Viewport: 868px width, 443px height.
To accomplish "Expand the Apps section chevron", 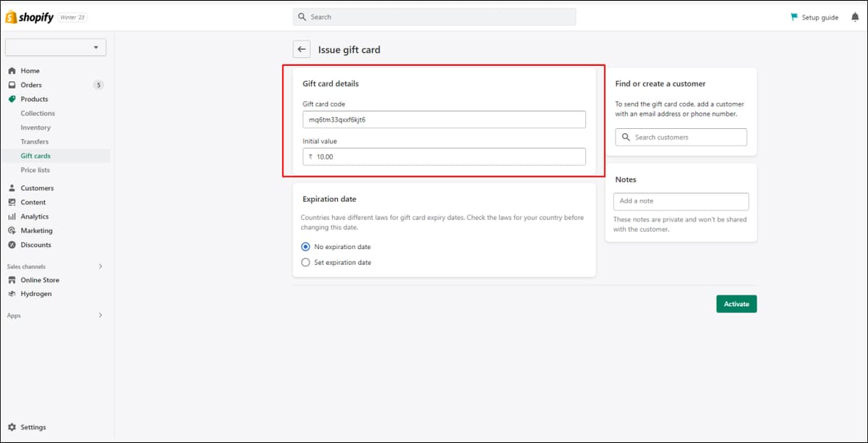I will [x=100, y=316].
